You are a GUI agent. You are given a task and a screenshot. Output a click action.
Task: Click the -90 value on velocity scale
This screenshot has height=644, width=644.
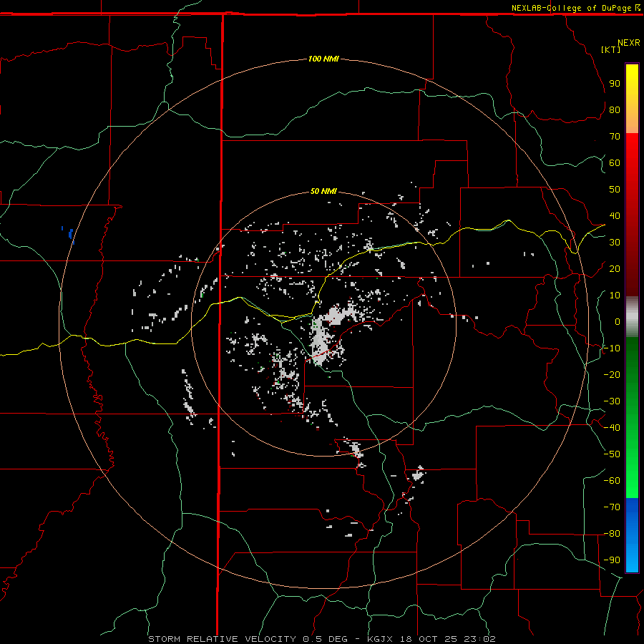pyautogui.click(x=612, y=560)
